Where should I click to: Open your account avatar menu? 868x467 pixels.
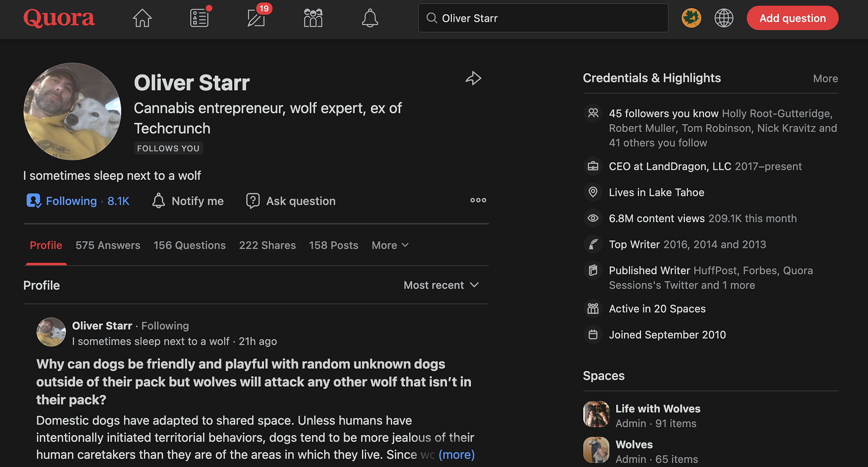[691, 18]
